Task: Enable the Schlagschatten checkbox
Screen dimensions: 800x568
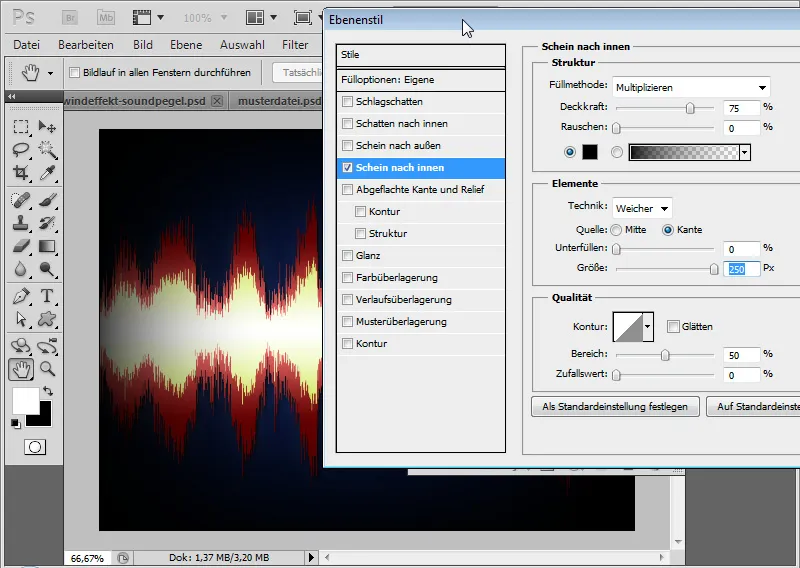Action: pos(347,102)
